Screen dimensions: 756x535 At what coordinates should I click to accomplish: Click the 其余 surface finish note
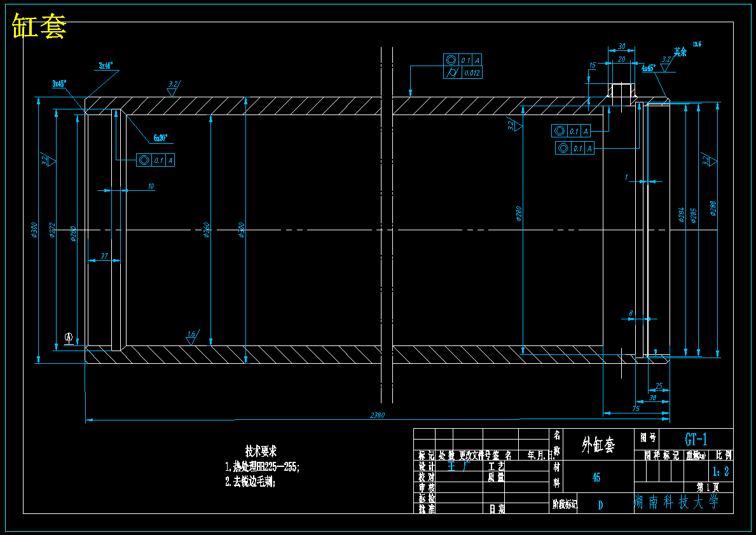[x=680, y=52]
